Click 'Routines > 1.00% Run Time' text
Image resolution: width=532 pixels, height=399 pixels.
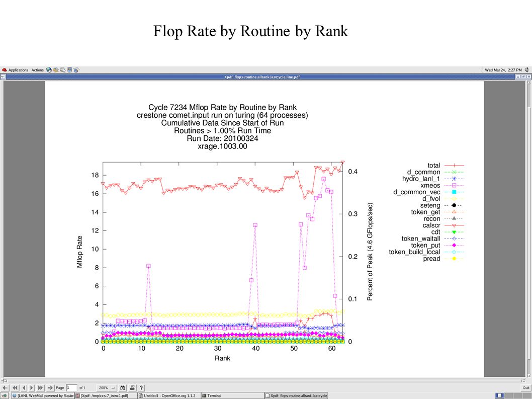[x=223, y=131]
